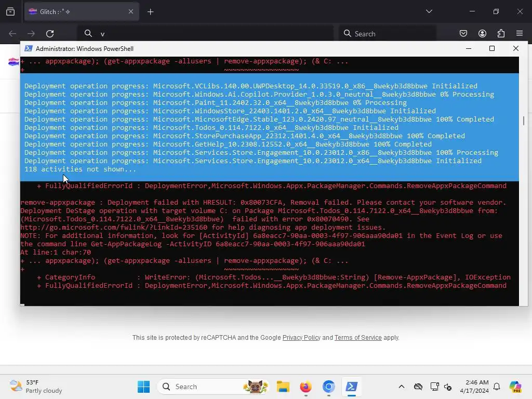Viewport: 532px width, 399px height.
Task: Switch to the Glitch browser tab
Action: pyautogui.click(x=82, y=12)
